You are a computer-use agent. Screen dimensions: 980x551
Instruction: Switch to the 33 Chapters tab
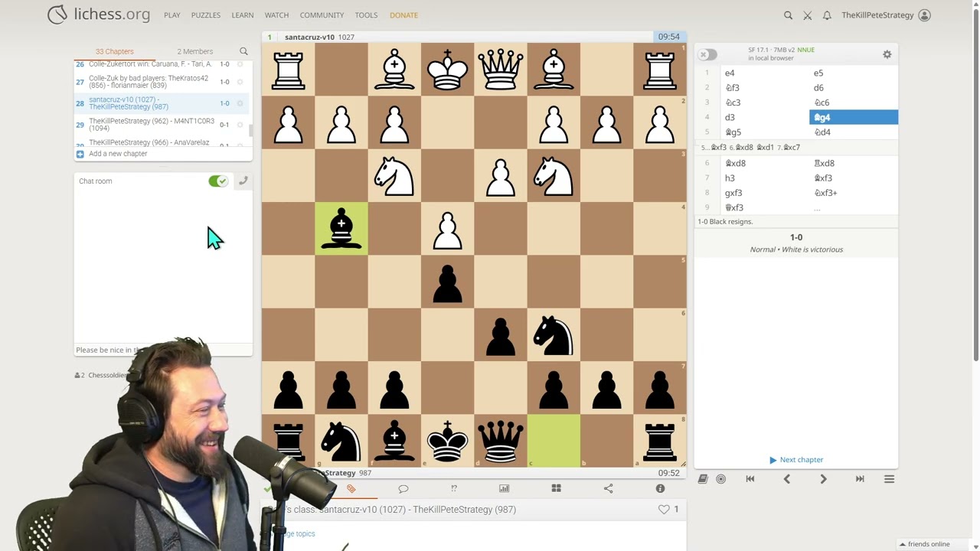point(115,51)
